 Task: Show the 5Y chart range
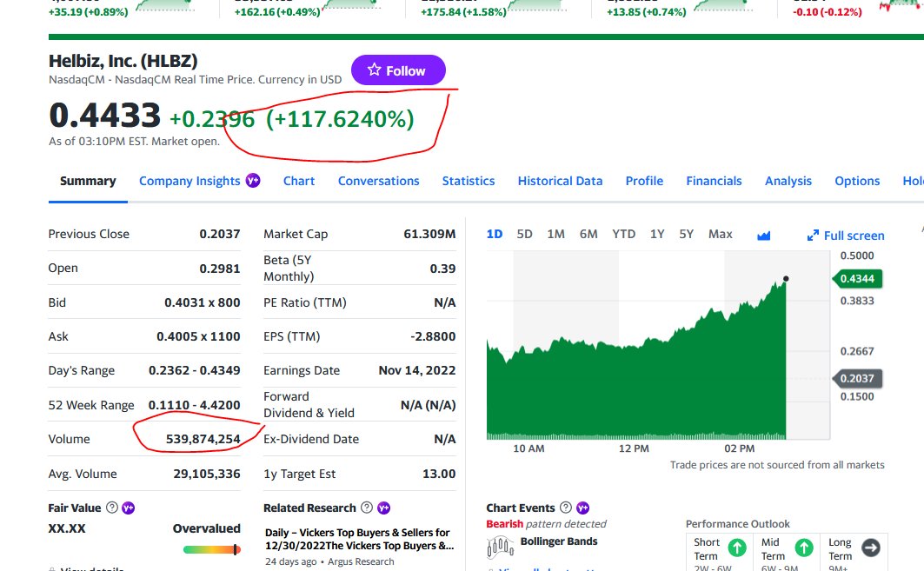[686, 234]
